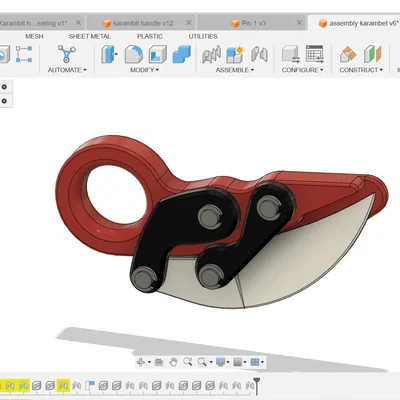Activate the Zoom magnifier tool
This screenshot has height=400, width=400.
[x=188, y=362]
